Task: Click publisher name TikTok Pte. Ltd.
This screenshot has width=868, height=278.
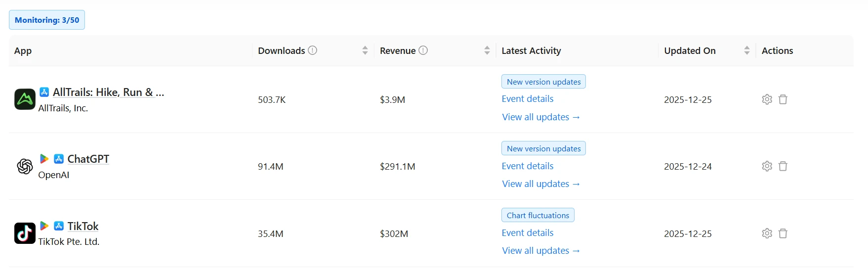Action: 69,241
